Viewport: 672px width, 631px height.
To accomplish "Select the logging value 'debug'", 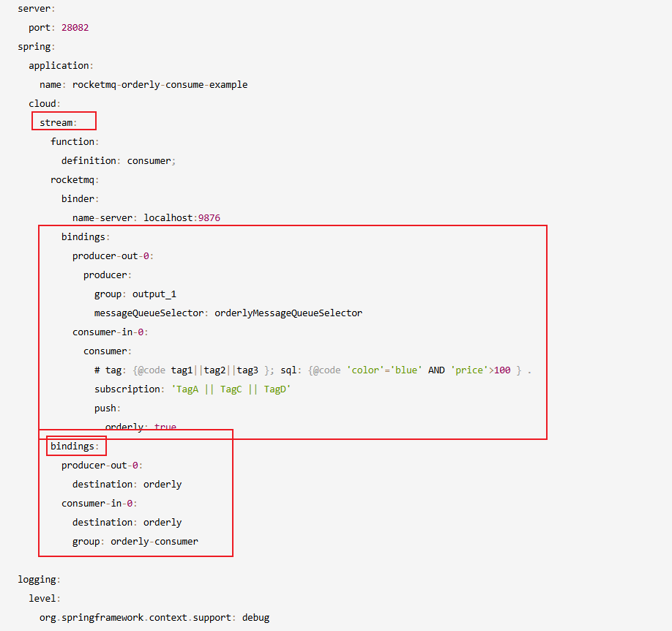I will coord(256,618).
